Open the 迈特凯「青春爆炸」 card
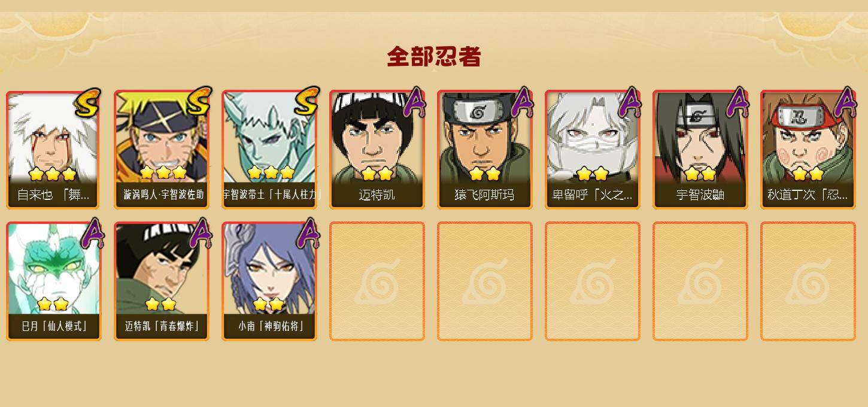Image resolution: width=868 pixels, height=407 pixels. (x=162, y=281)
